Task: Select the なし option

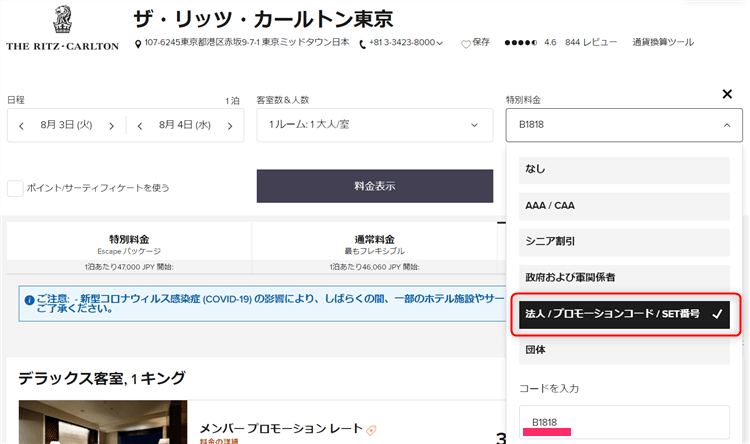Action: (x=625, y=169)
